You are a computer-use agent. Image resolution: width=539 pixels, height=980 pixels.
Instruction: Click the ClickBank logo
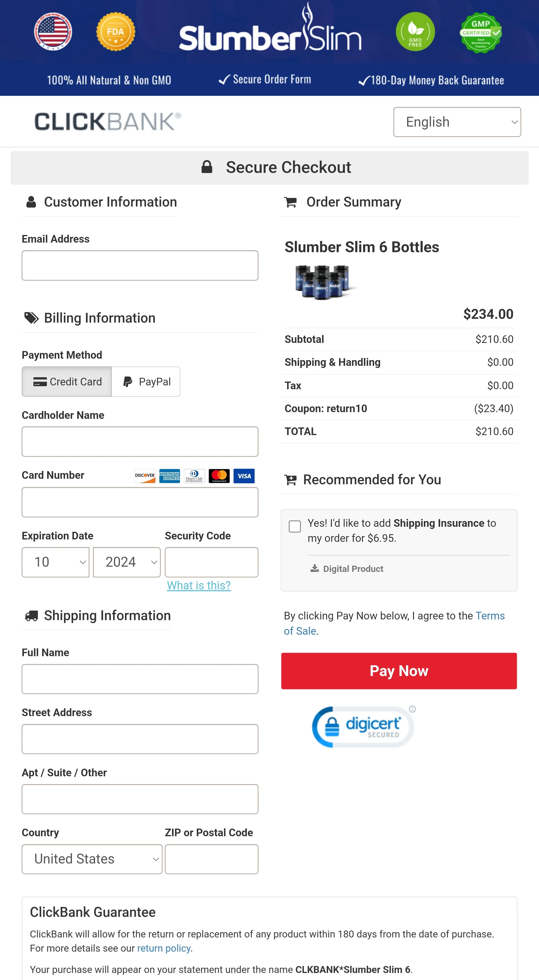coord(108,122)
